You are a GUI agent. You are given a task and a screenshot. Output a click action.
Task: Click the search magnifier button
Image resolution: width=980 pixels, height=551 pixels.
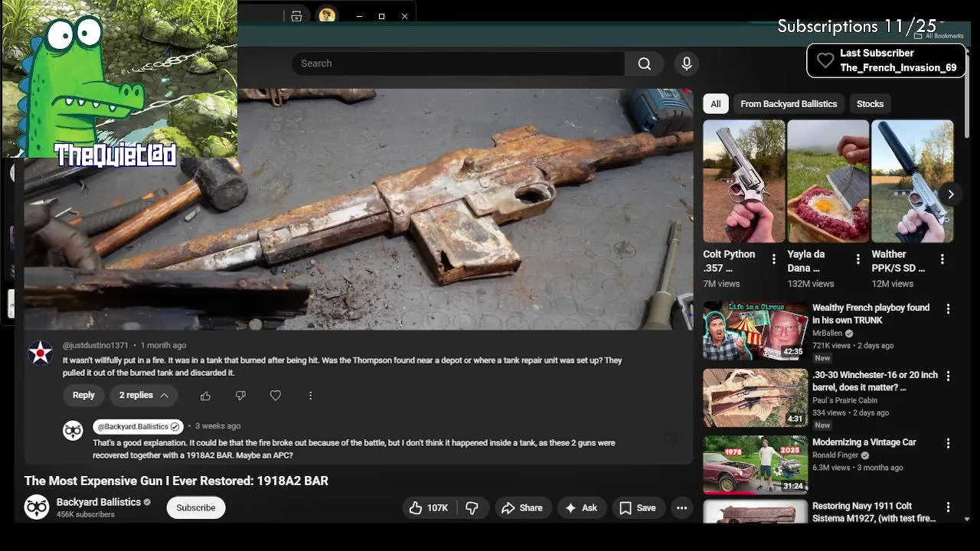(x=645, y=64)
